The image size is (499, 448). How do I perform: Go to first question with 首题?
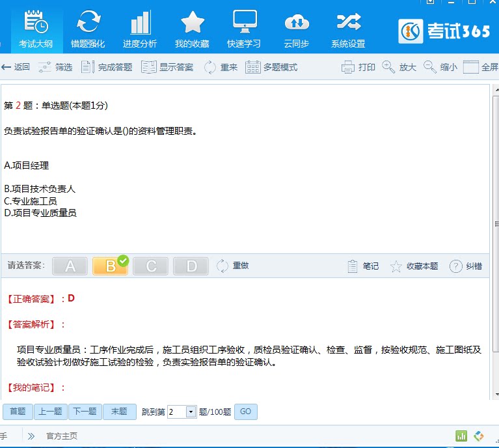coord(18,412)
